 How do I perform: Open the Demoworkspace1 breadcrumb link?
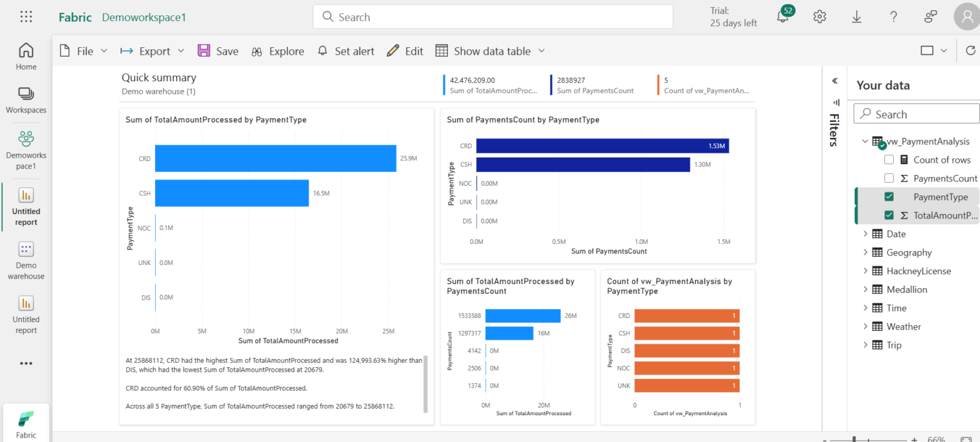144,17
